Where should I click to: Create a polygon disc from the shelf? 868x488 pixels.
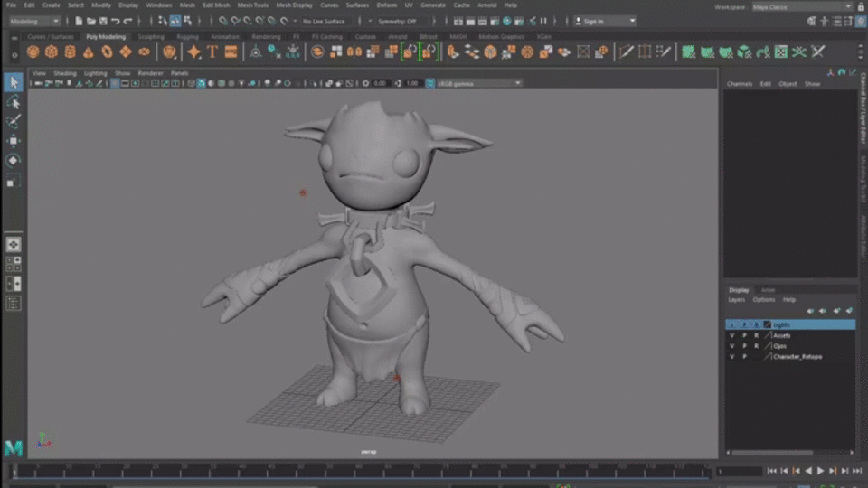[x=144, y=52]
